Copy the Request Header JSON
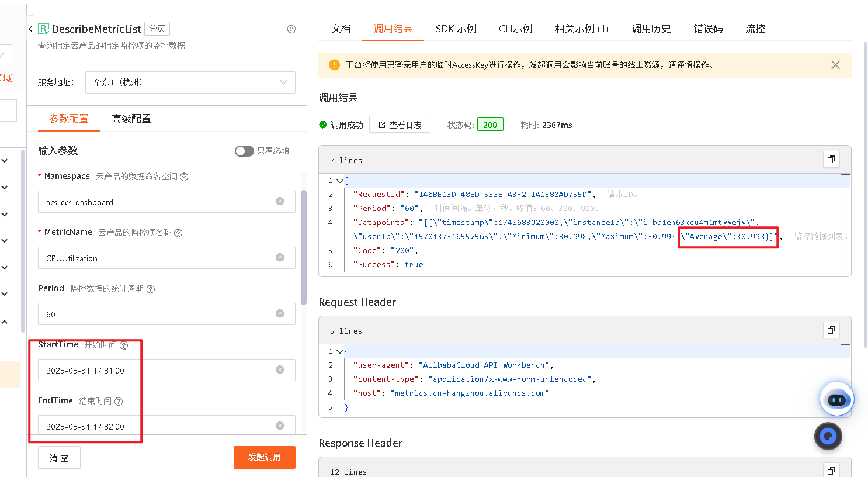Screen dimensions: 868x477 point(831,330)
